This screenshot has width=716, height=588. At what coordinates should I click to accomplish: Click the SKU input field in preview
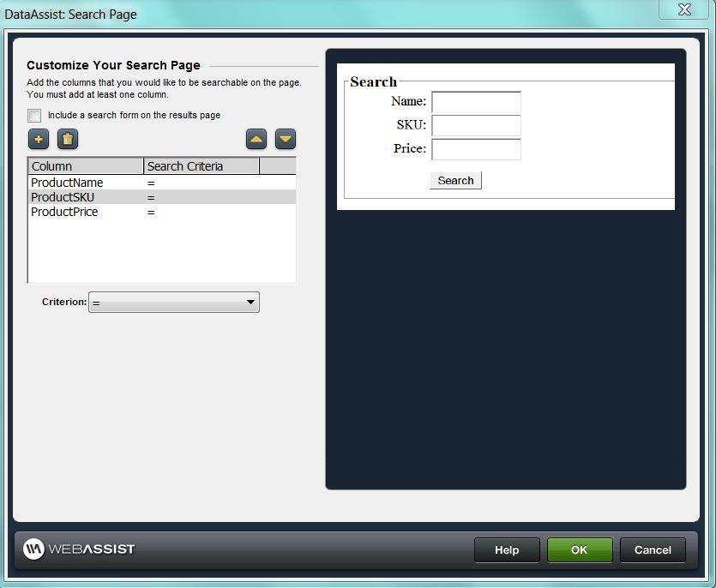(476, 125)
